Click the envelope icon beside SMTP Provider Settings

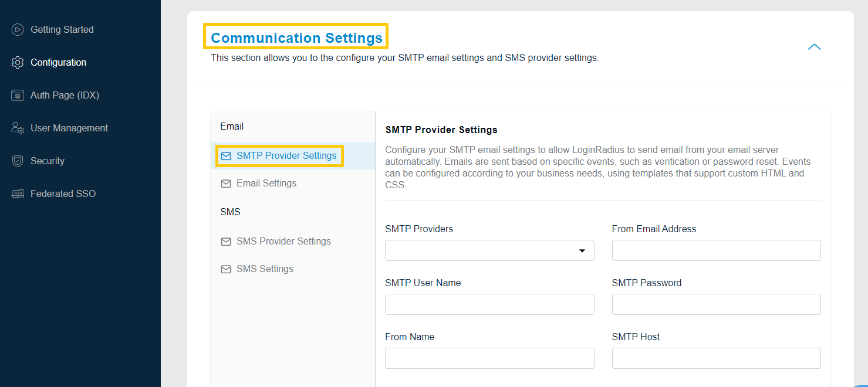(226, 155)
